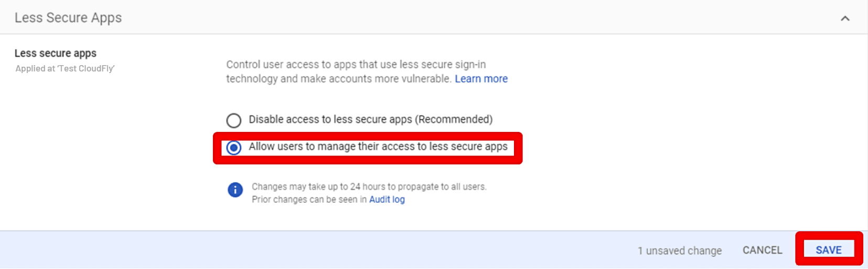Click 'Disable access to less secure apps' label

(331, 119)
